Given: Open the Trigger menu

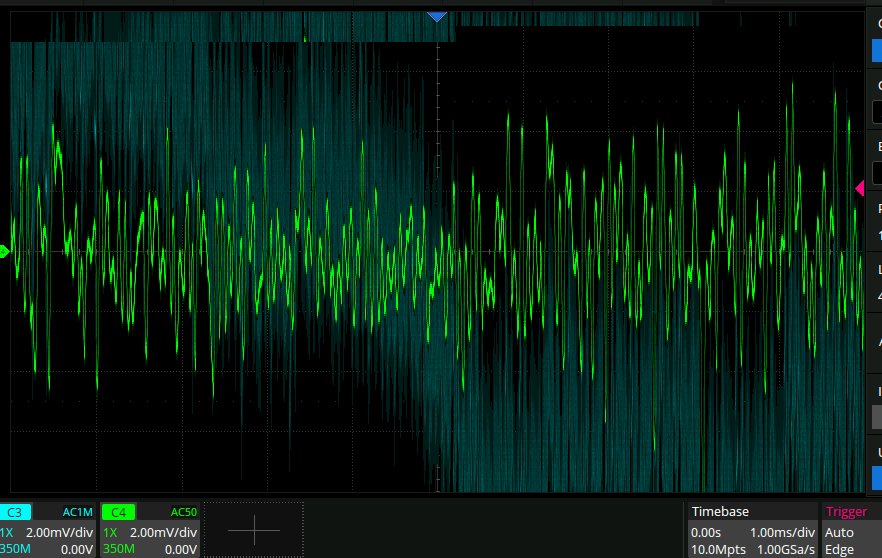Looking at the screenshot, I should [x=846, y=511].
